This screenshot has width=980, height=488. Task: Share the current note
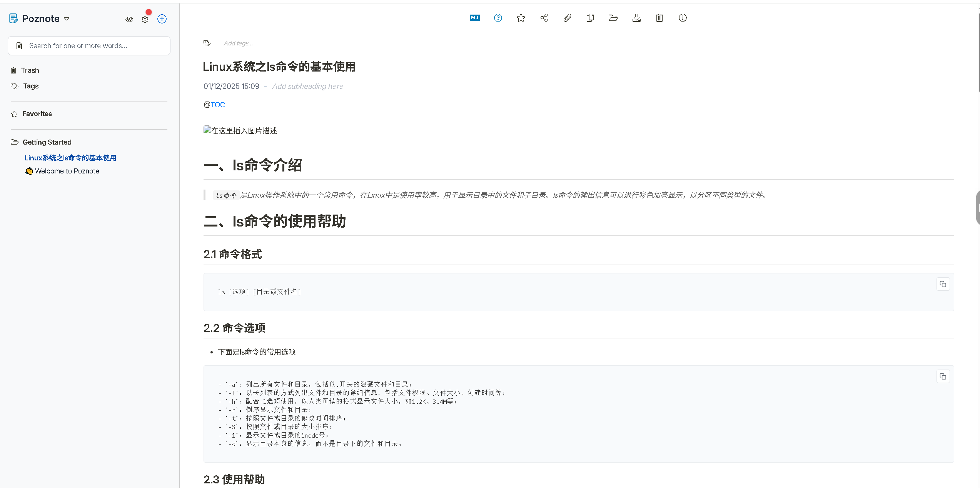coord(544,18)
